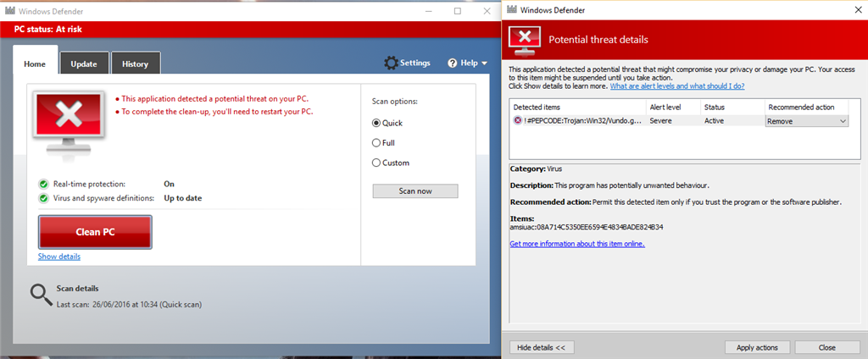Open 'Get more information about this item online' link
This screenshot has width=868, height=359.
pyautogui.click(x=577, y=243)
